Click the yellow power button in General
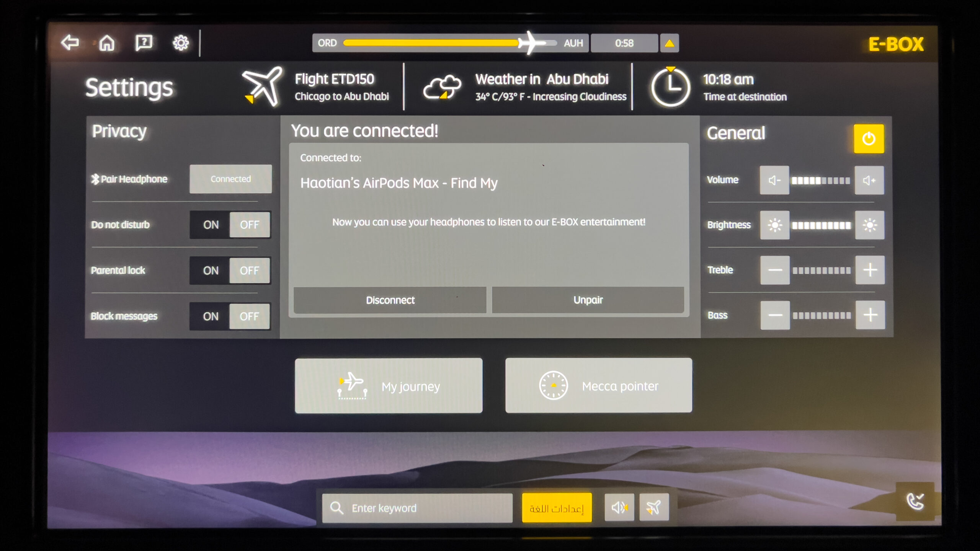This screenshot has height=551, width=980. [869, 139]
